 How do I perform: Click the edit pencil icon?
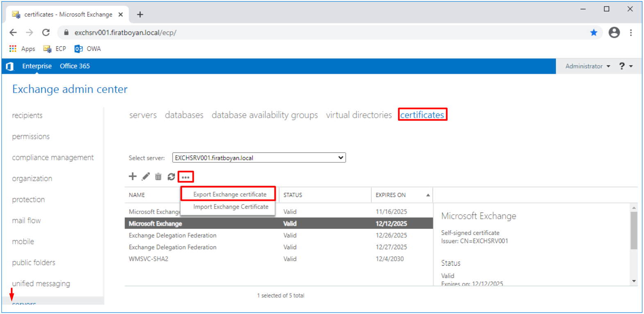coord(145,177)
